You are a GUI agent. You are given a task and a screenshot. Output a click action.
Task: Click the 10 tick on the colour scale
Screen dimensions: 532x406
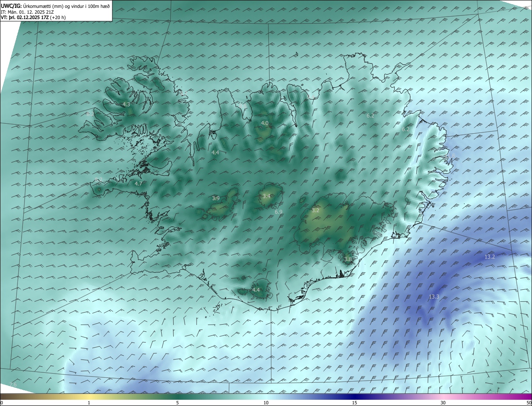[266, 403]
